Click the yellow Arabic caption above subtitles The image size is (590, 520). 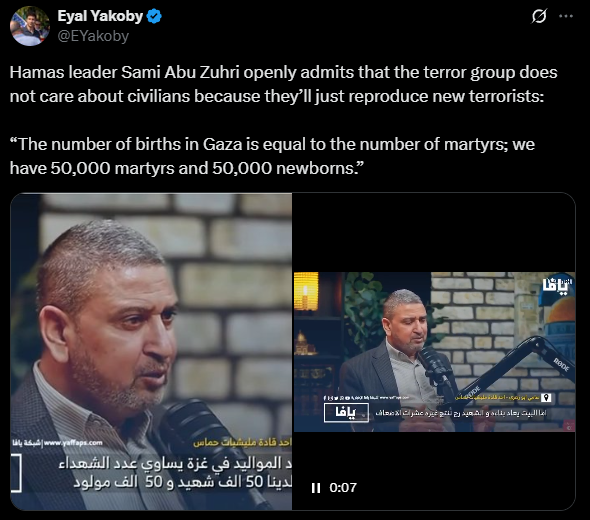(242, 443)
